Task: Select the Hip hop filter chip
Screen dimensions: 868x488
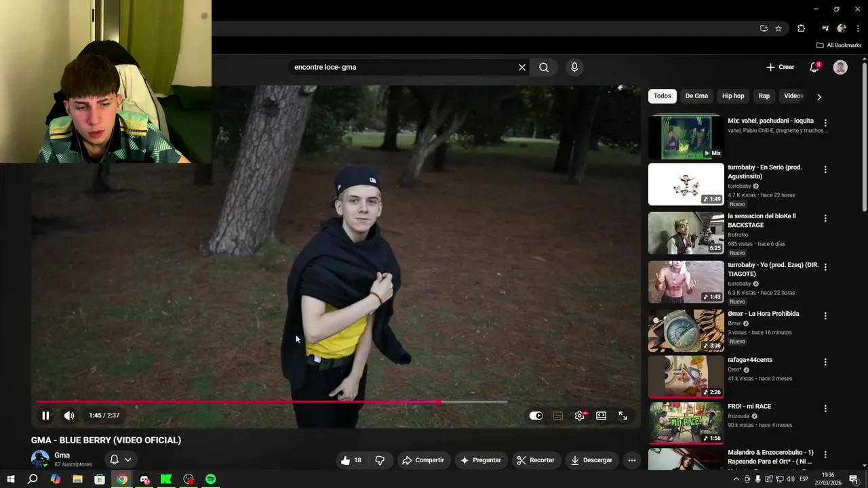Action: tap(733, 96)
